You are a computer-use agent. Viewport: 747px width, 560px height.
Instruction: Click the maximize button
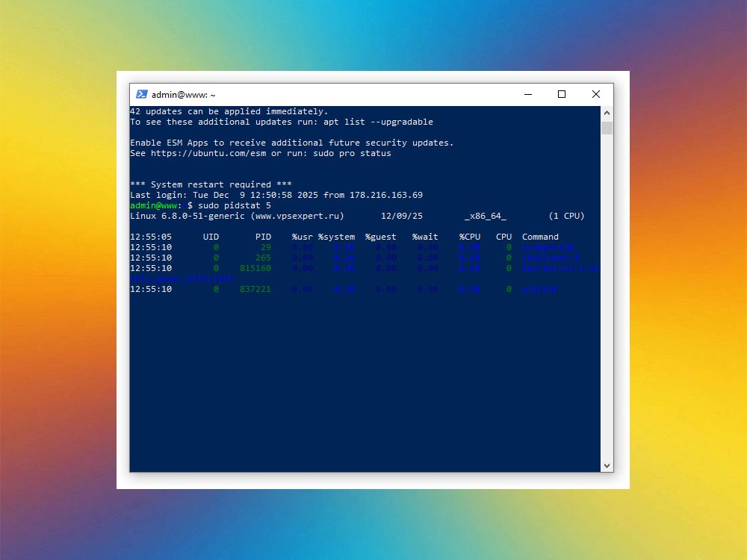(x=562, y=94)
